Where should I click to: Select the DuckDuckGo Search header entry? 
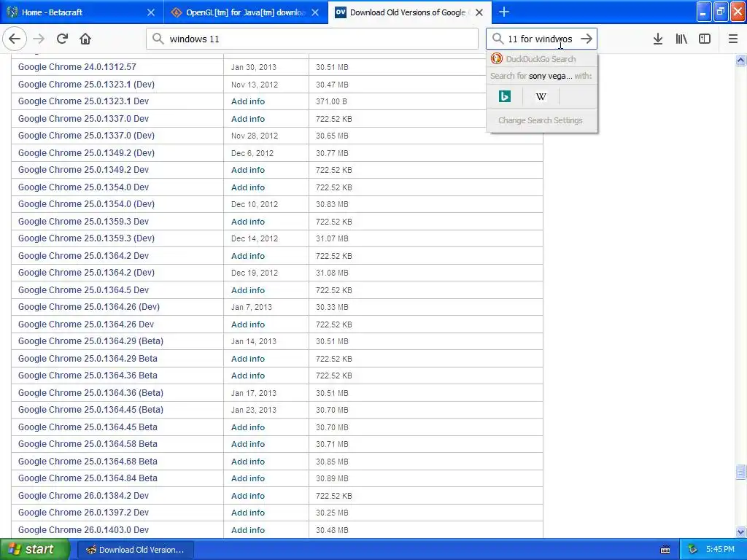click(542, 59)
